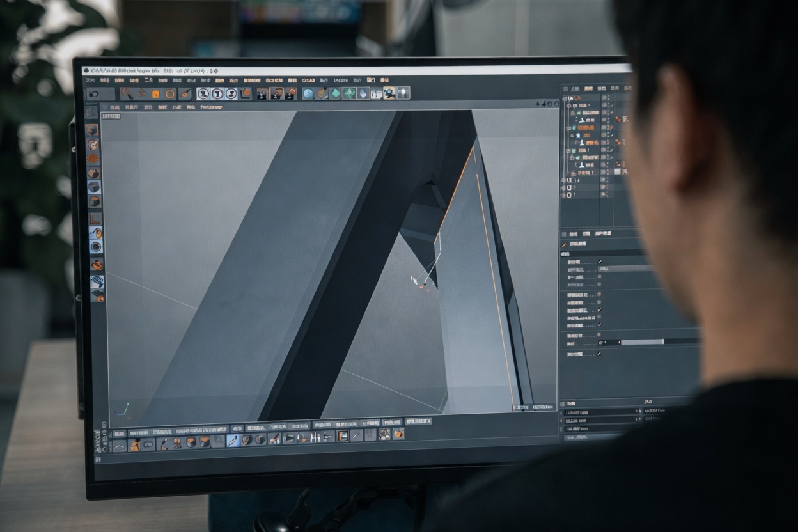Click the L-shaped axis icon in left toolbar
798x532 pixels.
[95, 219]
